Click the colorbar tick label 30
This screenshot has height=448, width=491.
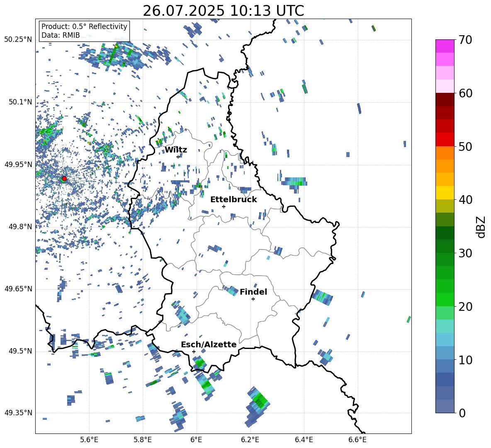click(465, 253)
